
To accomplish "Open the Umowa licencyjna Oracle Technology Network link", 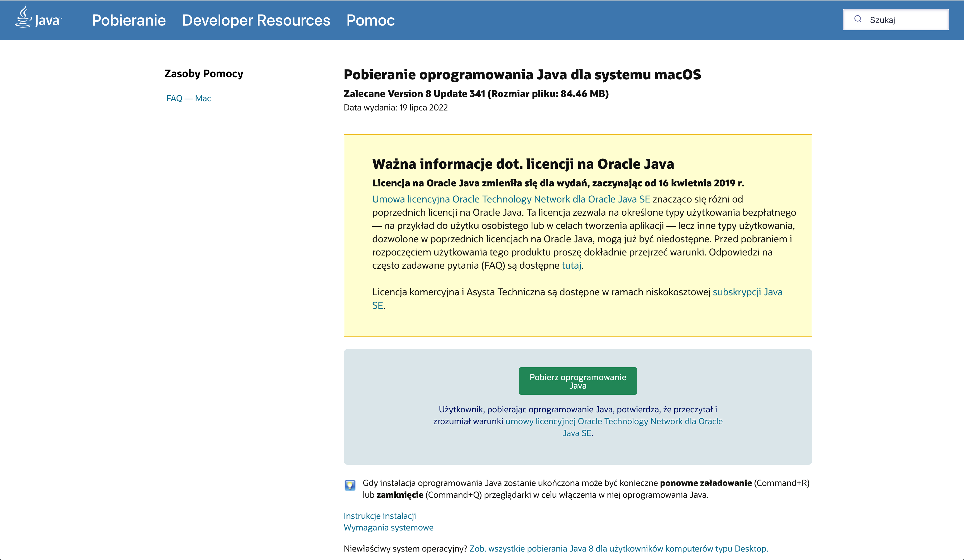I will tap(511, 199).
